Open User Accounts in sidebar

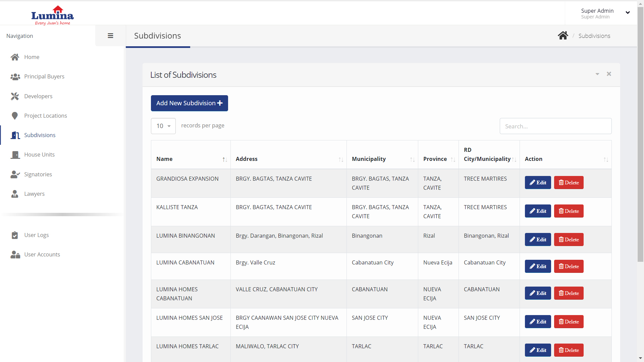pos(42,254)
